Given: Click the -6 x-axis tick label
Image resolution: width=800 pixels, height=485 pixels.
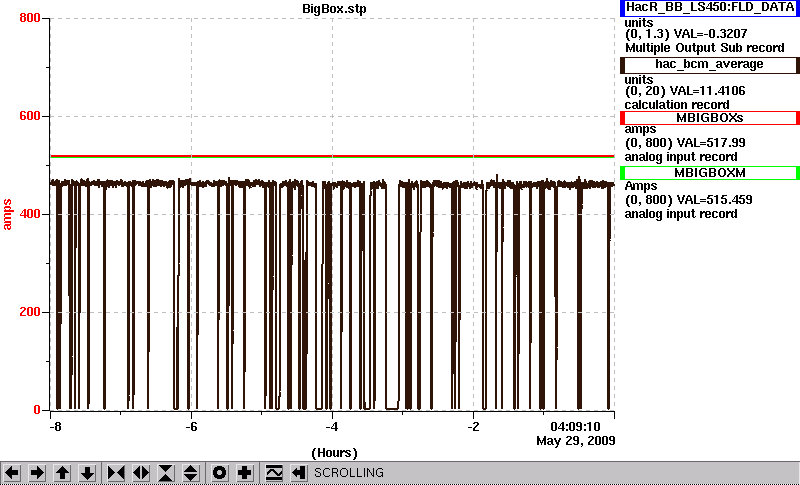Looking at the screenshot, I should tap(191, 427).
